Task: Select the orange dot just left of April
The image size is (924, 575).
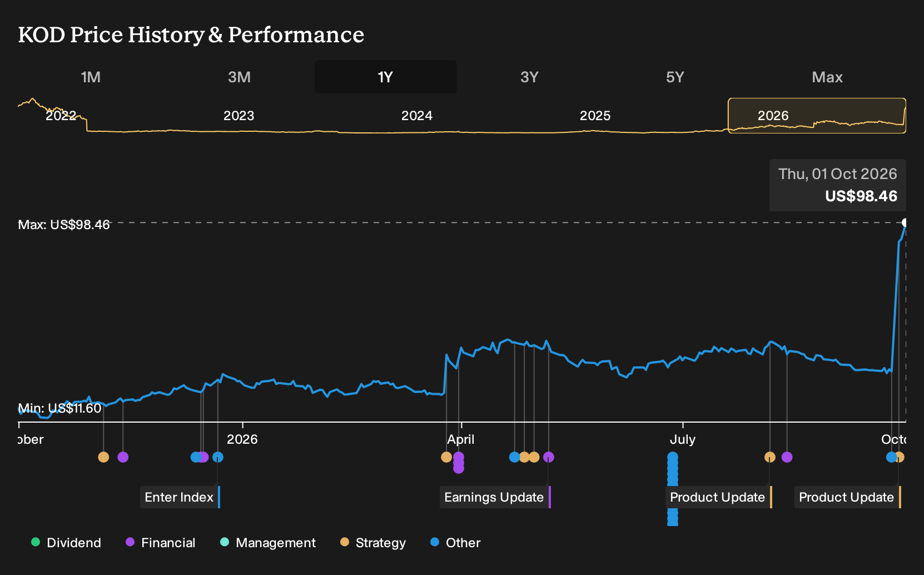Action: [x=446, y=457]
